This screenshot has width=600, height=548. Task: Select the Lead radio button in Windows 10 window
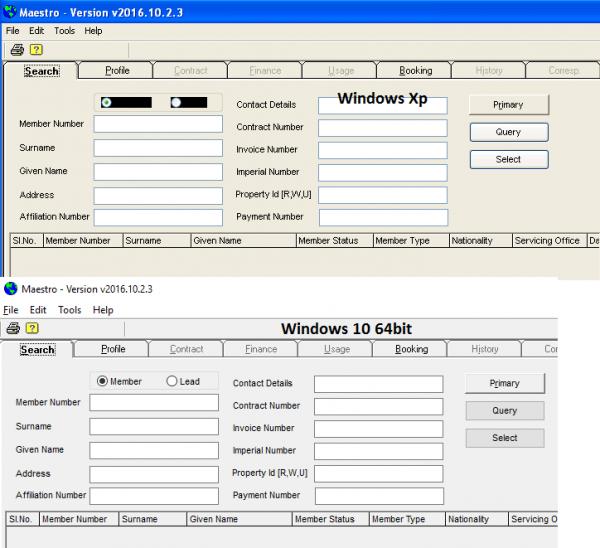(x=172, y=381)
